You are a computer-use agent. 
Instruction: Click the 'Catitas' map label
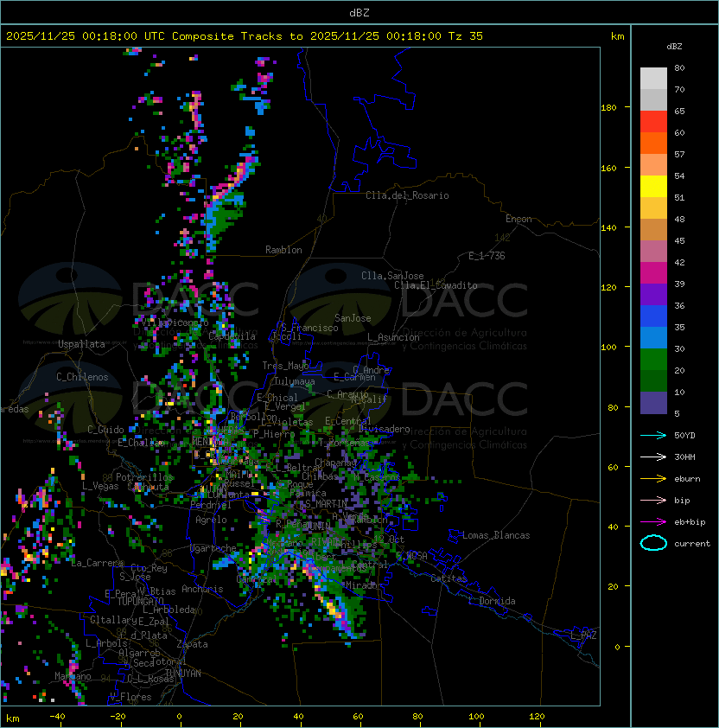pyautogui.click(x=449, y=578)
